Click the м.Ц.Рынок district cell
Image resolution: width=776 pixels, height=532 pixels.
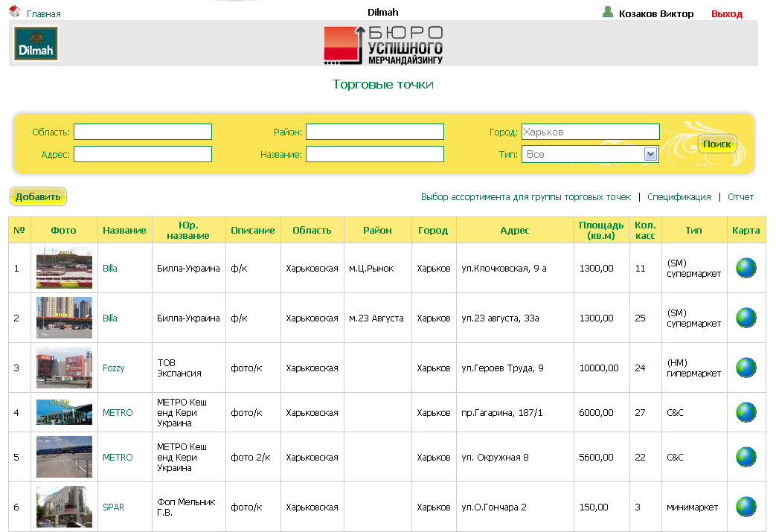click(378, 268)
